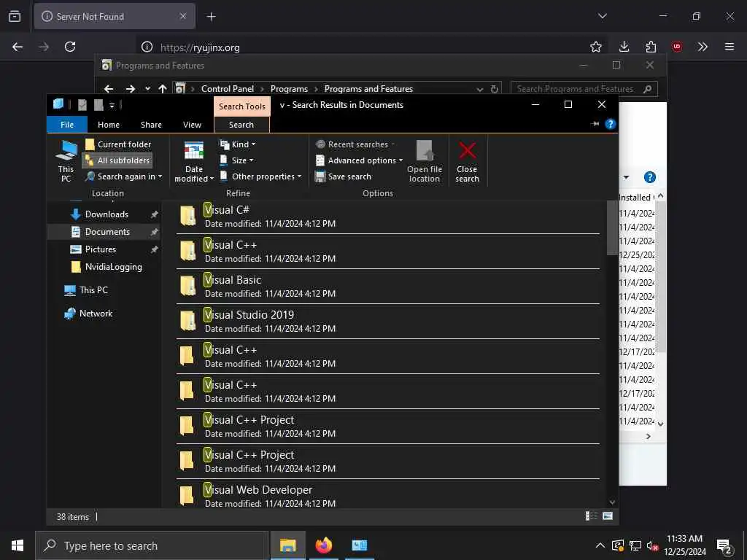
Task: Click New folder icon in quick access toolbar
Action: pyautogui.click(x=98, y=105)
